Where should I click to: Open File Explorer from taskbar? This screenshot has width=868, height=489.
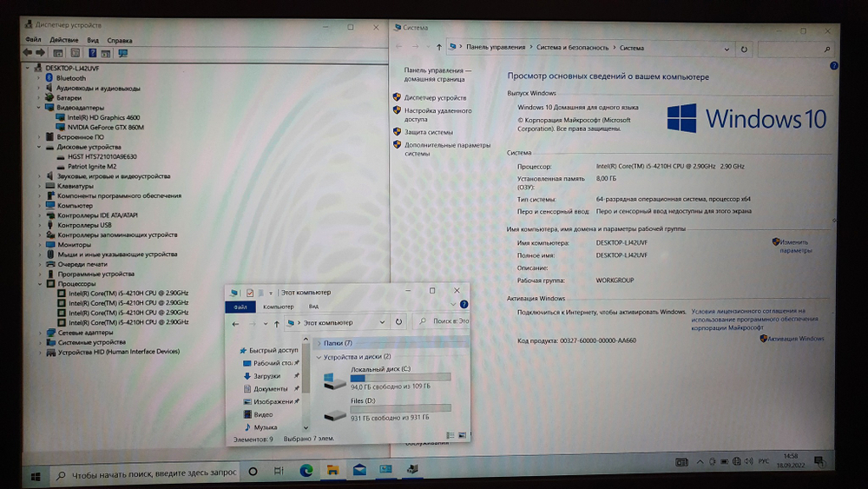click(x=332, y=471)
